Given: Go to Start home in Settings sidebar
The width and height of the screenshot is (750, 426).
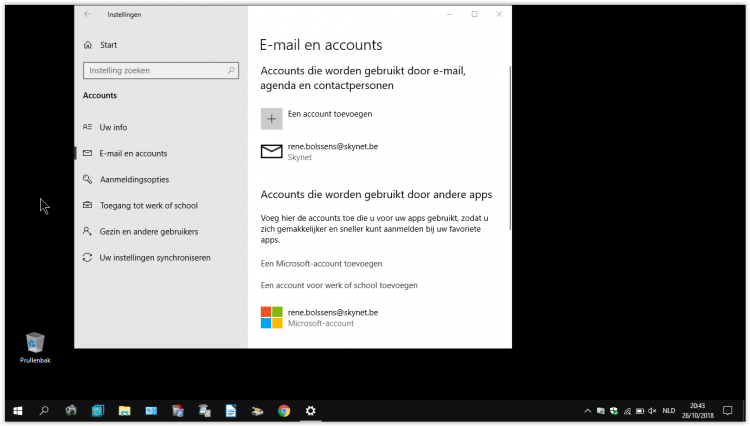Looking at the screenshot, I should click(108, 45).
